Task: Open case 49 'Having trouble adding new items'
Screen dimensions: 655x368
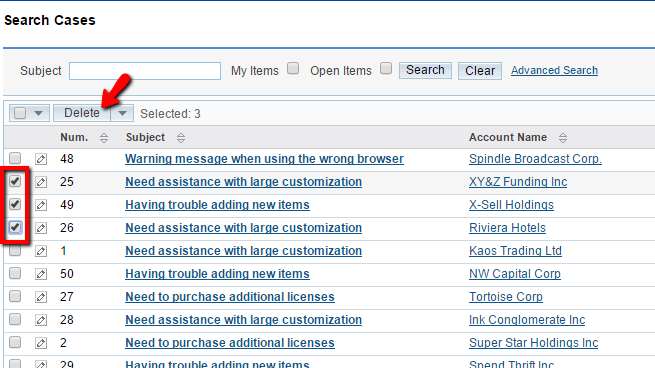Action: [x=217, y=205]
